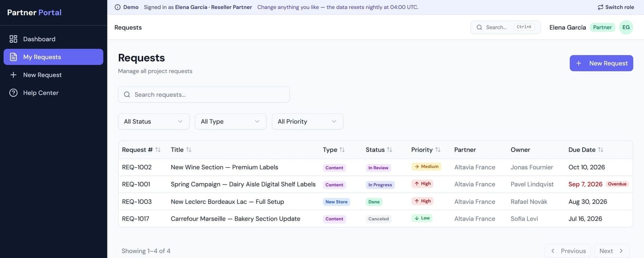
Task: Click the Medium priority badge
Action: click(x=426, y=166)
